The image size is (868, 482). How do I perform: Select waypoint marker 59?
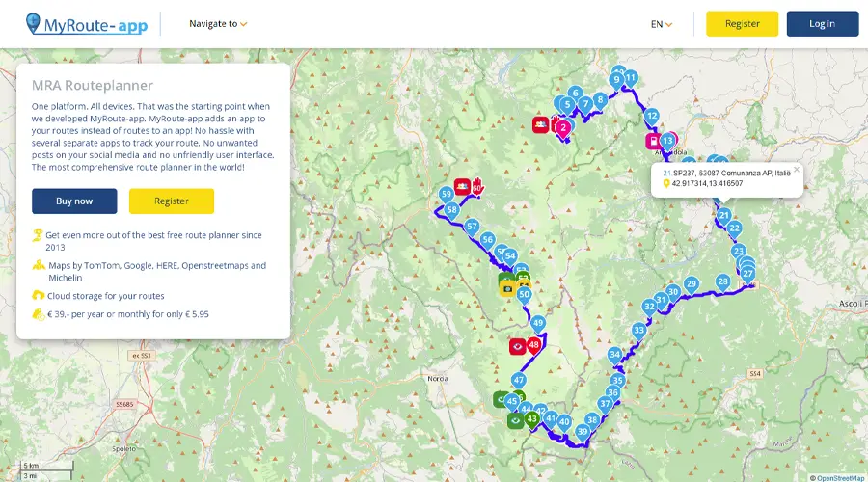(447, 195)
